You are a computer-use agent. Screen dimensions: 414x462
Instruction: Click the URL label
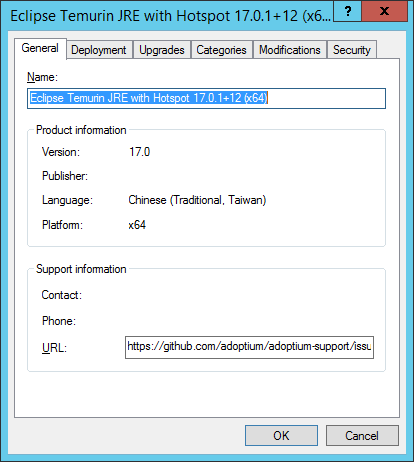pyautogui.click(x=54, y=348)
